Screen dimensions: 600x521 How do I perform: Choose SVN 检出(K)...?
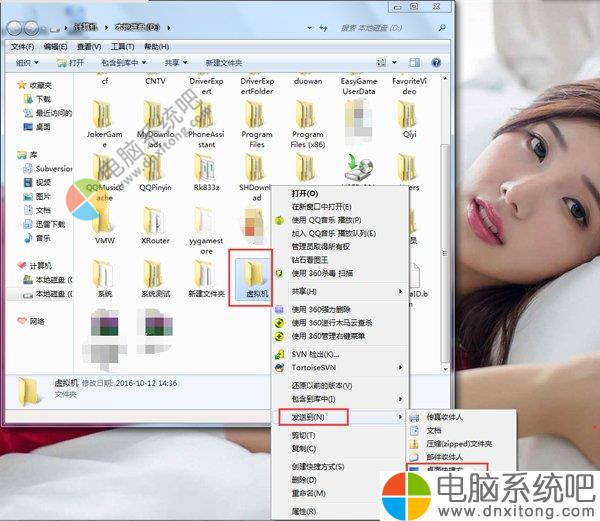tap(340, 354)
